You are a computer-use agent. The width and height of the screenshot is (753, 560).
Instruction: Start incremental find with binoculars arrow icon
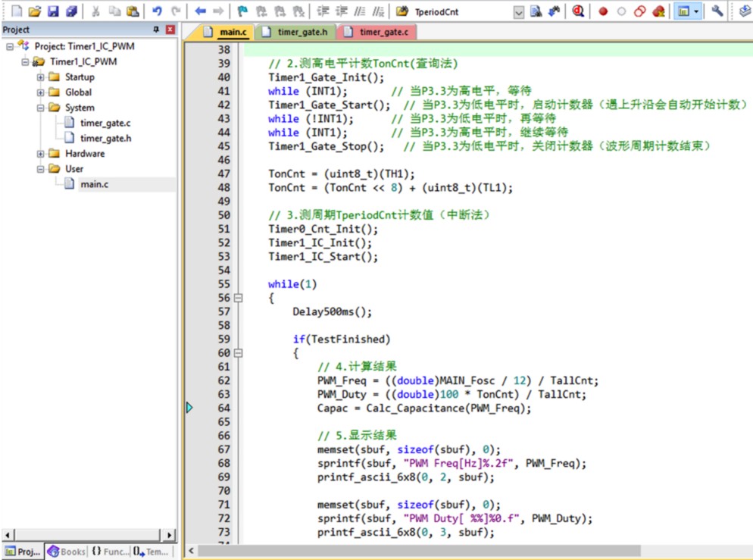coord(555,11)
